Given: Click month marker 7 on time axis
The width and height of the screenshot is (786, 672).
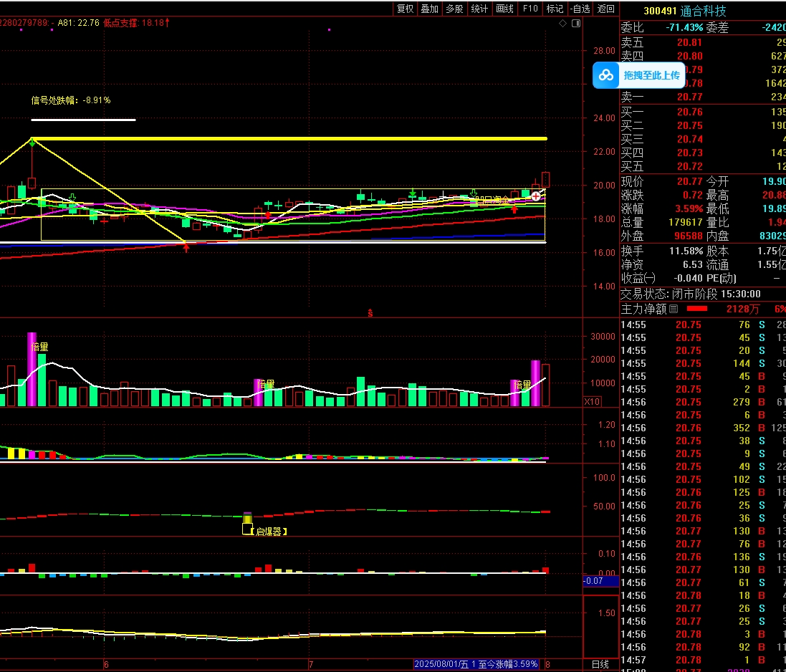Looking at the screenshot, I should (x=311, y=665).
